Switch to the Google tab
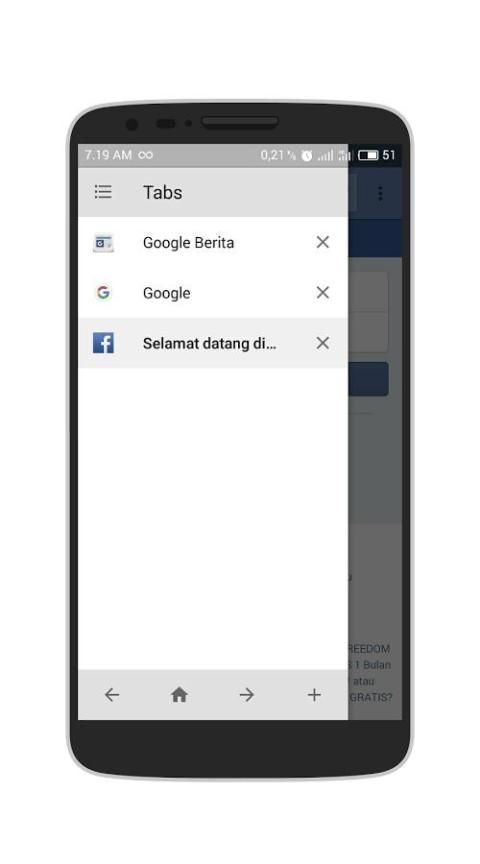Image resolution: width=480 pixels, height=864 pixels. point(213,293)
